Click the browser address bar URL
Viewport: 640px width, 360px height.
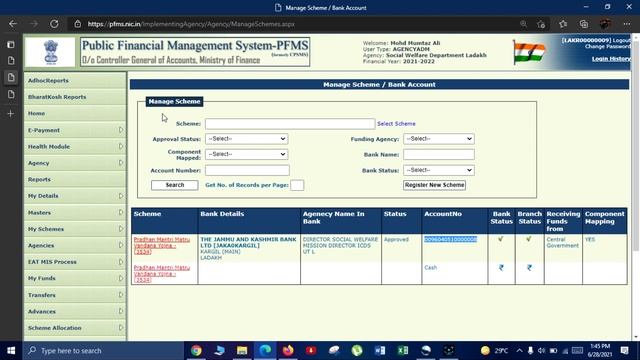click(x=191, y=24)
